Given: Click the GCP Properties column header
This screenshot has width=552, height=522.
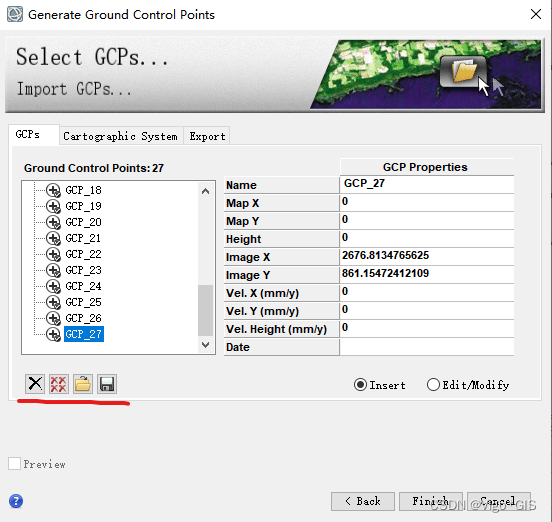Looking at the screenshot, I should pyautogui.click(x=427, y=167).
